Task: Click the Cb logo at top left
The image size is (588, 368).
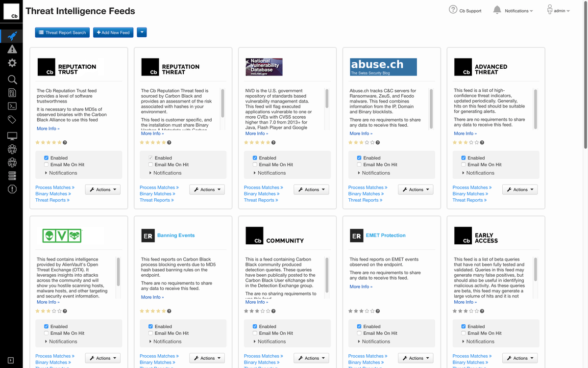Action: pyautogui.click(x=11, y=11)
